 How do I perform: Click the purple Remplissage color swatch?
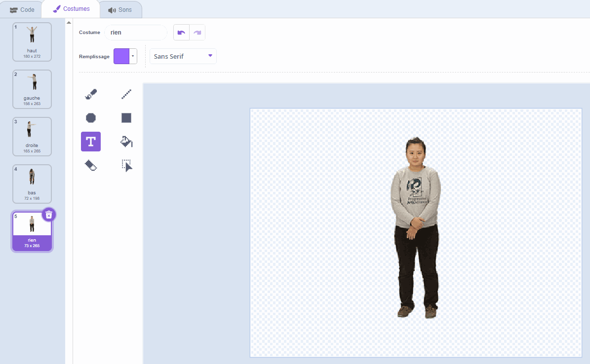[121, 56]
